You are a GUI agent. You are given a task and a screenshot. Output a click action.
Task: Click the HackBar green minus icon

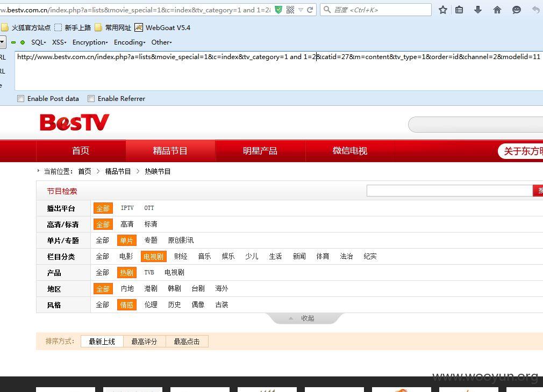pyautogui.click(x=13, y=42)
